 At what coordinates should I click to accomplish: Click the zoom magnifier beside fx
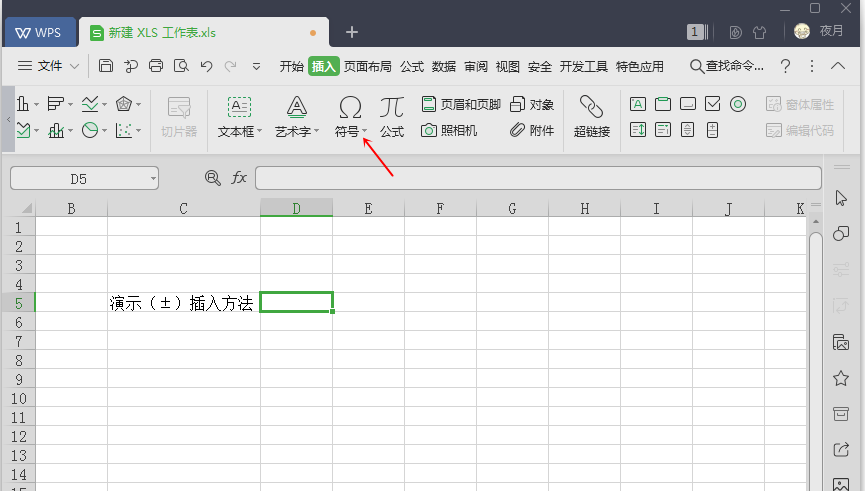click(212, 178)
